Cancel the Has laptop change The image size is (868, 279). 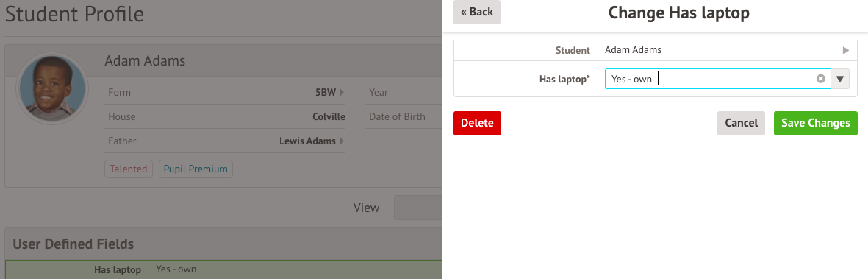pos(742,123)
